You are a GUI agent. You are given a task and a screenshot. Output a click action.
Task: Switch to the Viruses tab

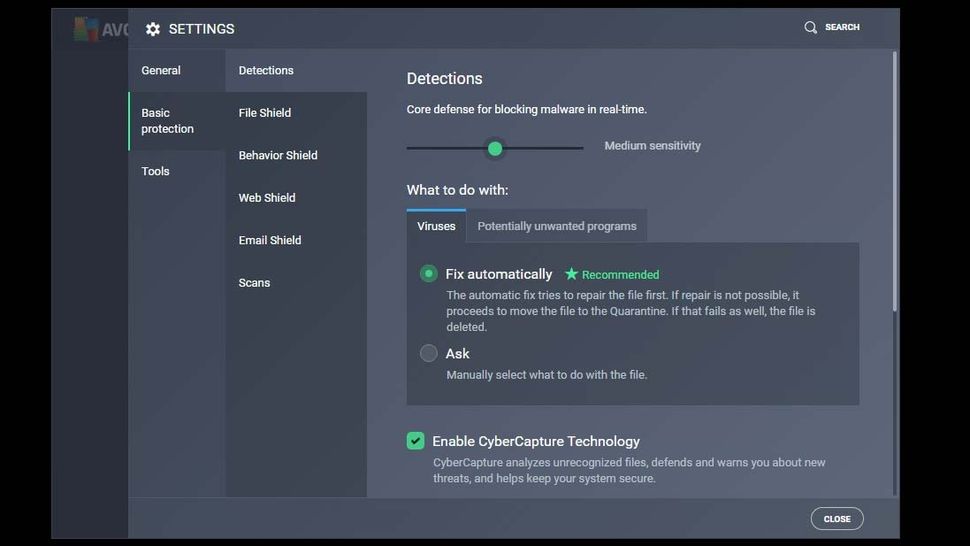click(x=436, y=226)
